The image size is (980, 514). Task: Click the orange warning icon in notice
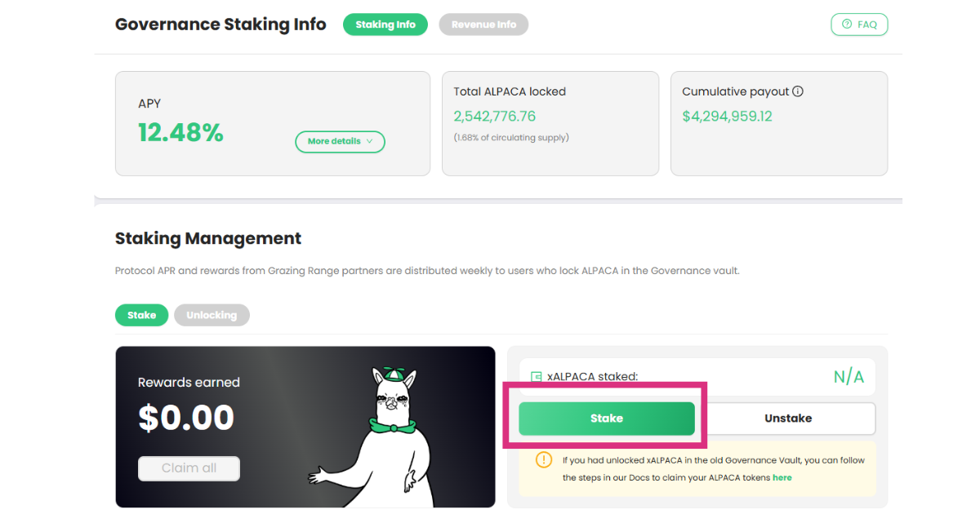point(544,460)
